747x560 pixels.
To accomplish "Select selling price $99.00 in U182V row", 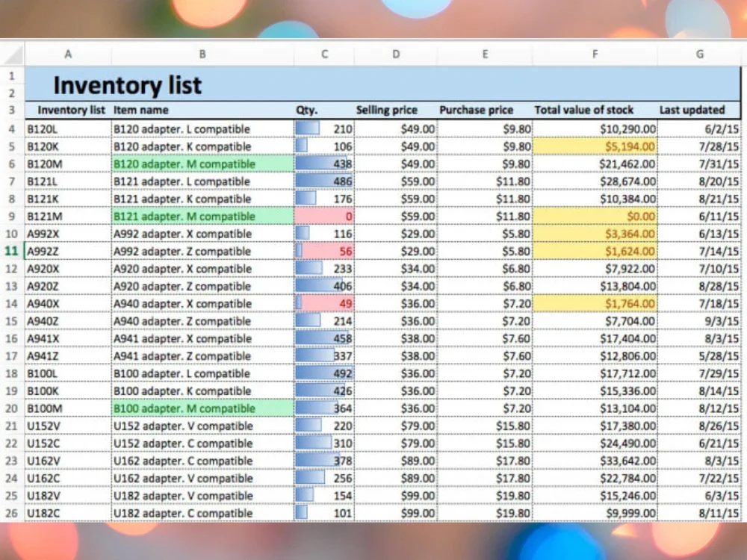I will click(x=396, y=496).
